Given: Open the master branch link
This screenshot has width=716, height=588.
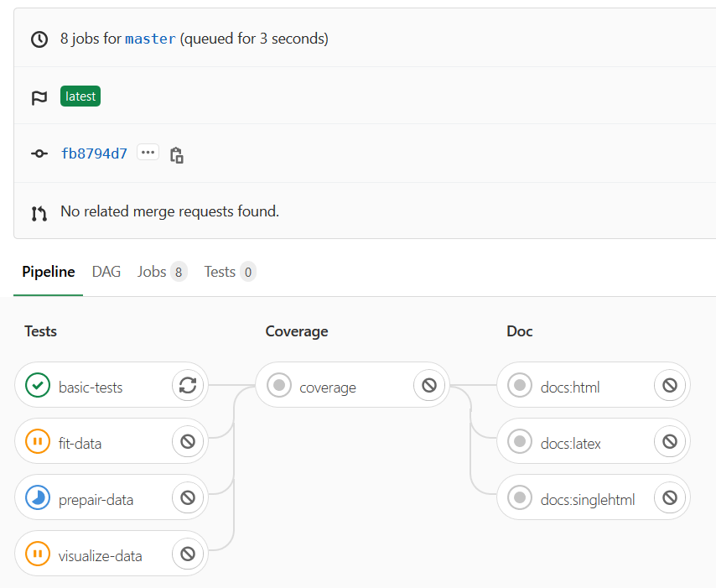Looking at the screenshot, I should (x=150, y=39).
